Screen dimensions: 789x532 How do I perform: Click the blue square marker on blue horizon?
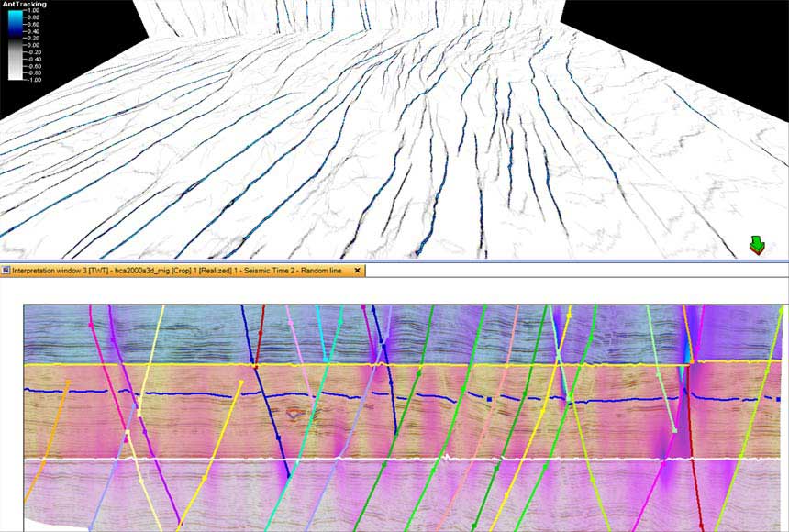pyautogui.click(x=491, y=400)
